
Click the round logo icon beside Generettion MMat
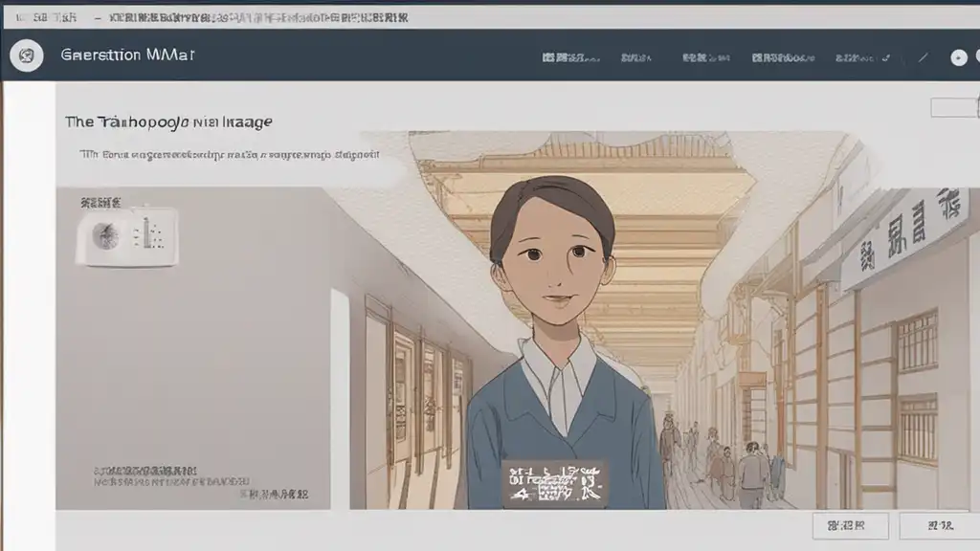26,55
